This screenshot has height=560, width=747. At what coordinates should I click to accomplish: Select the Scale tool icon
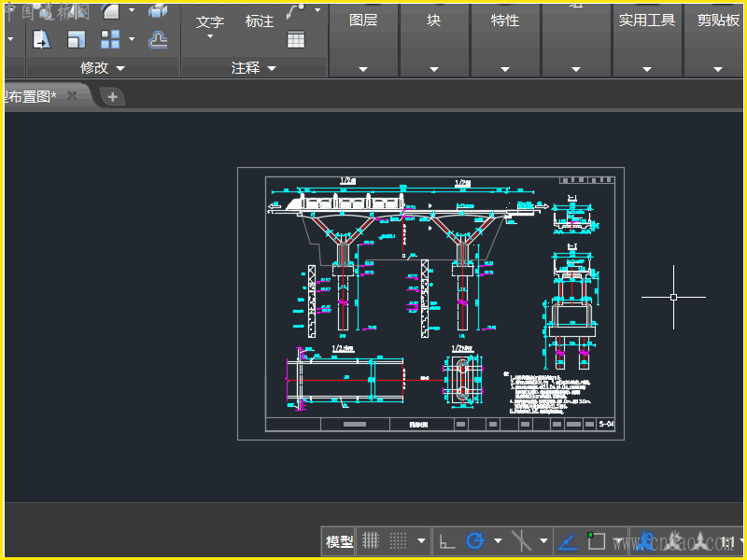(76, 38)
